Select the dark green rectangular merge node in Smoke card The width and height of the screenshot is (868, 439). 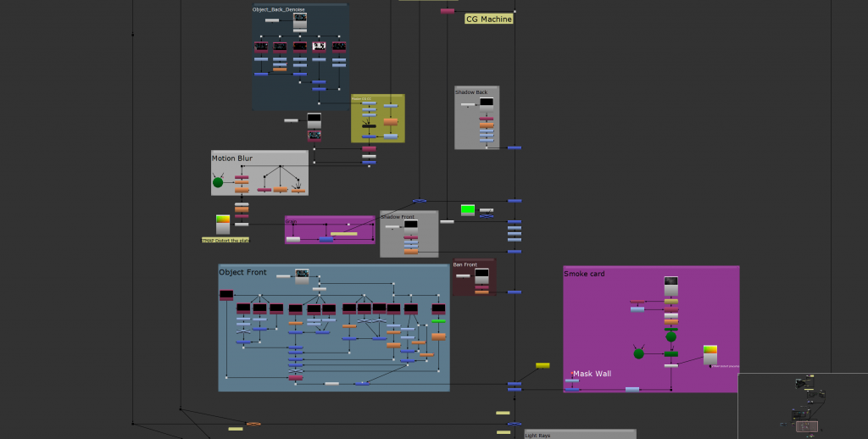(671, 353)
